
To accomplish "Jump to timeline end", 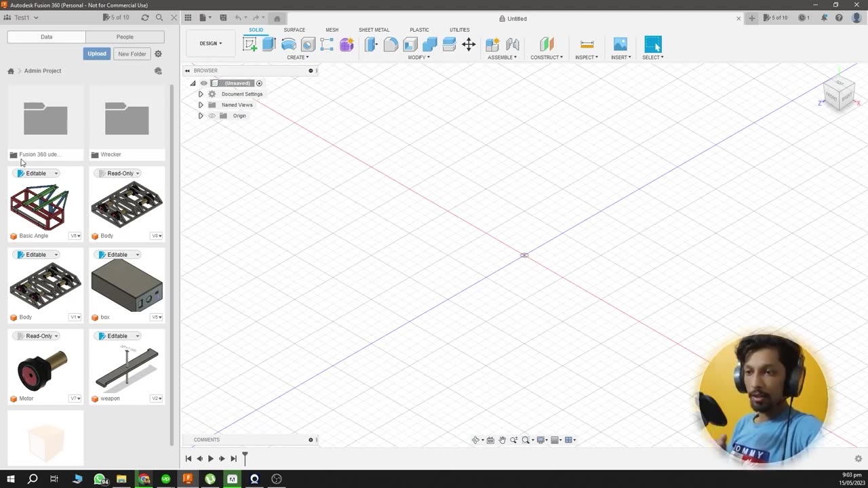I will click(234, 459).
